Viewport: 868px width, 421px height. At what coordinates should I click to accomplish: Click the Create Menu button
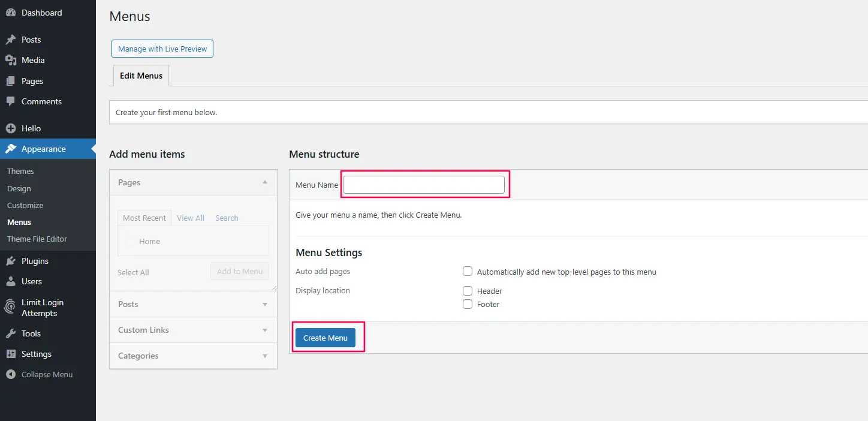click(325, 338)
